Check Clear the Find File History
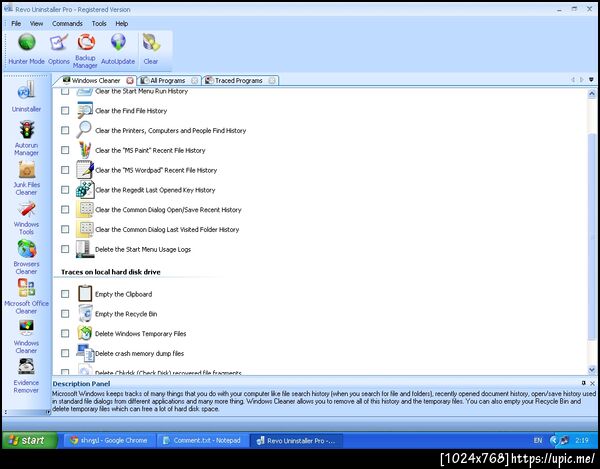Image resolution: width=600 pixels, height=469 pixels. (x=65, y=111)
